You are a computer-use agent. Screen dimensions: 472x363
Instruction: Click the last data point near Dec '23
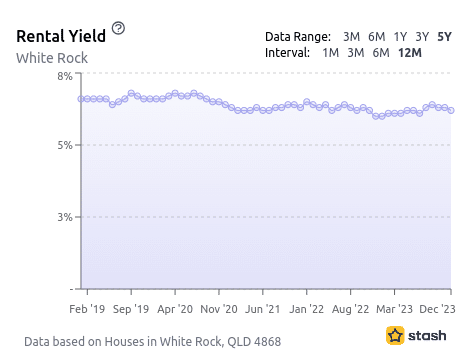pos(451,110)
